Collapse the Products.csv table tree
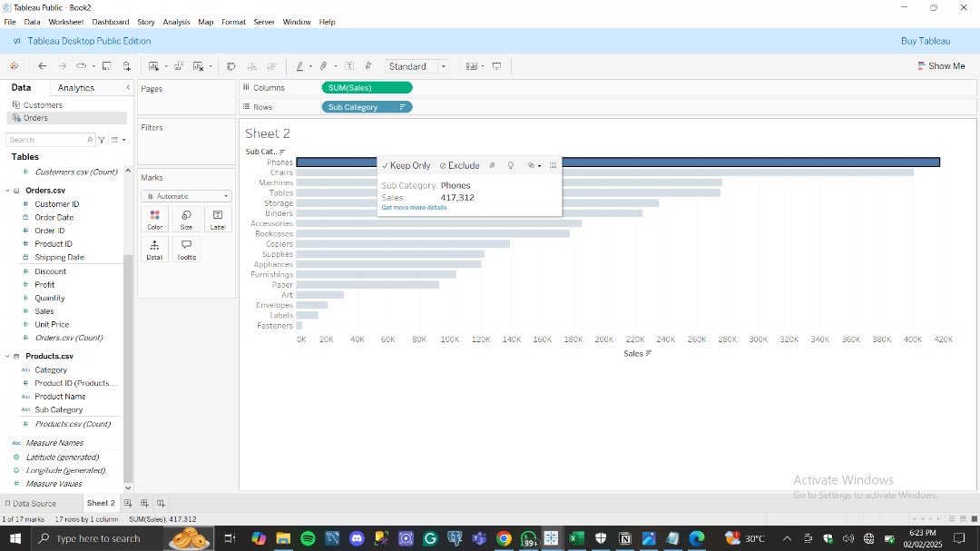Image resolution: width=980 pixels, height=551 pixels. pyautogui.click(x=7, y=356)
